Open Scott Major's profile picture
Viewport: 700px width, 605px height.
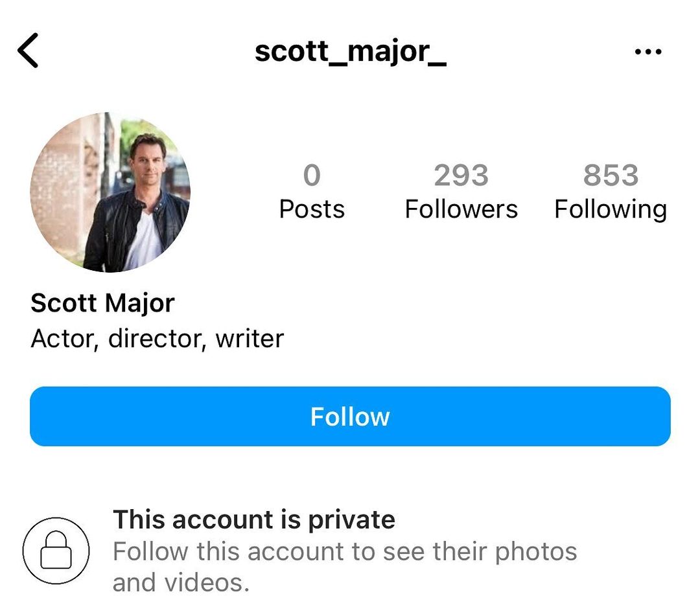110,192
